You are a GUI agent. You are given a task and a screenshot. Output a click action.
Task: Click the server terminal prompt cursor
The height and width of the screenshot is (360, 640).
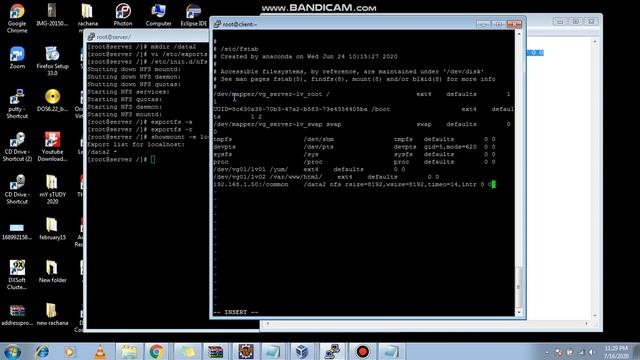(x=153, y=160)
